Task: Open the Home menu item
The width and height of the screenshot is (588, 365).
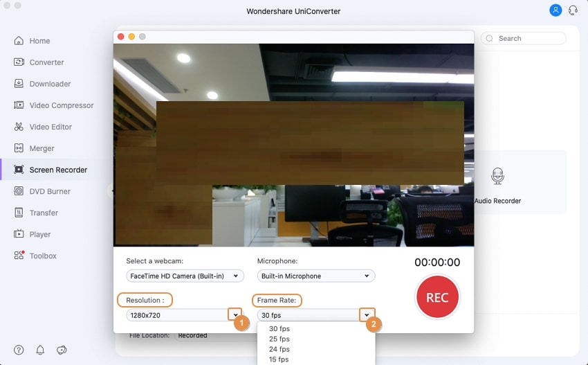Action: [39, 41]
